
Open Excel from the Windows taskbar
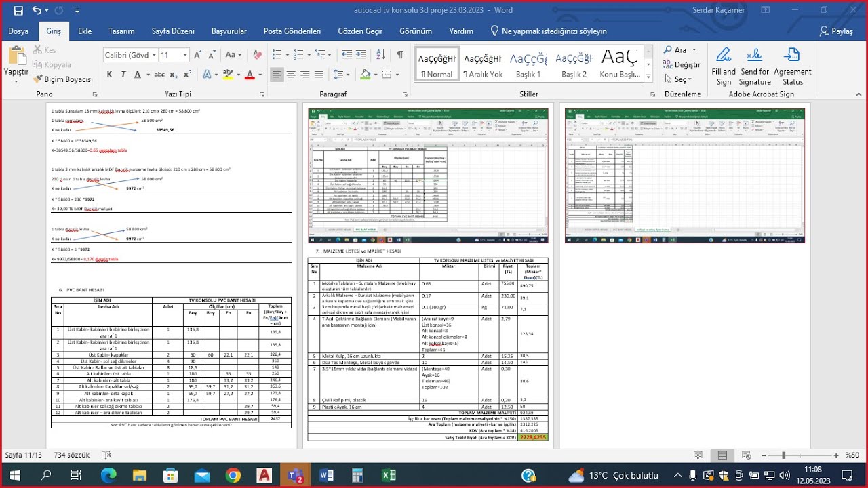tap(389, 475)
